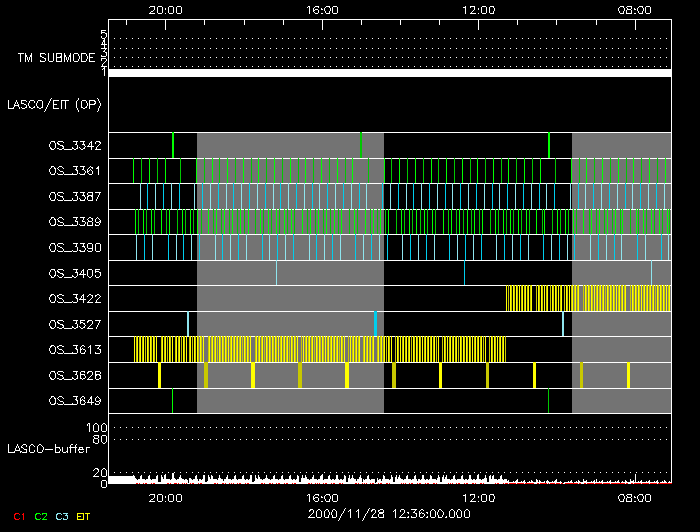Click the 20 label on buffer axis
The image size is (700, 532).
point(100,473)
